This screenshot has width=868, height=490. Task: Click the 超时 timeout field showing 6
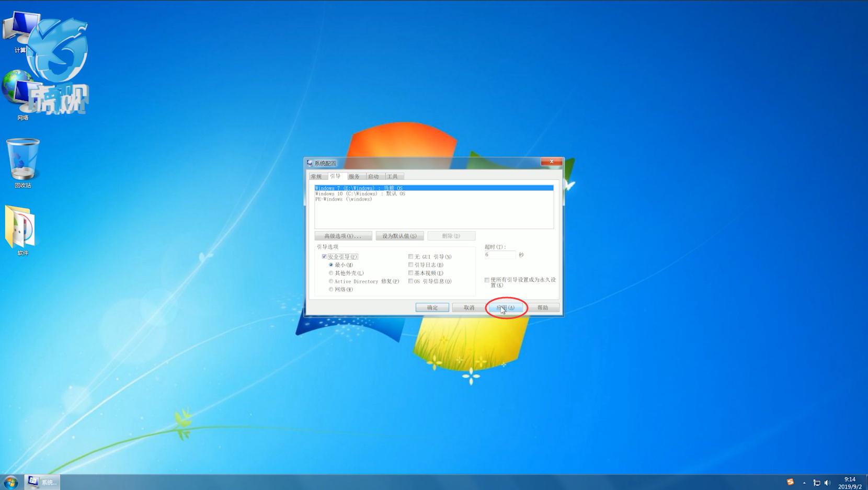(499, 255)
